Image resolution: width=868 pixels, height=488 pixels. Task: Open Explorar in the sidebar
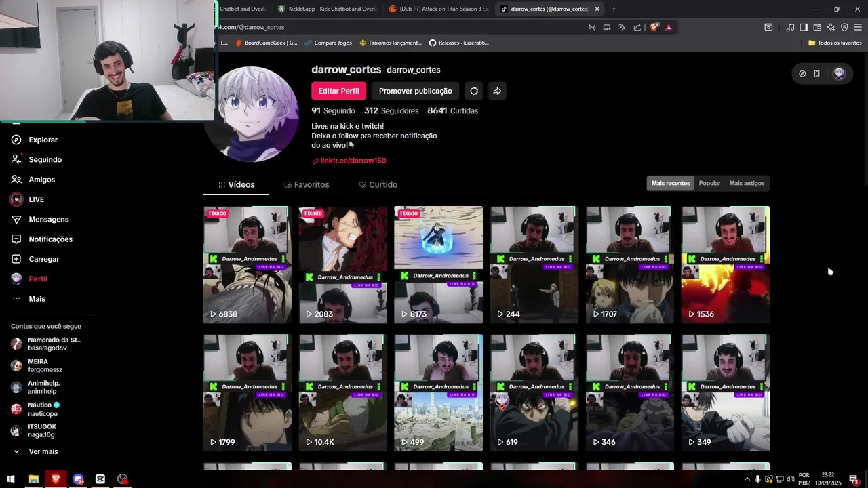tap(43, 140)
